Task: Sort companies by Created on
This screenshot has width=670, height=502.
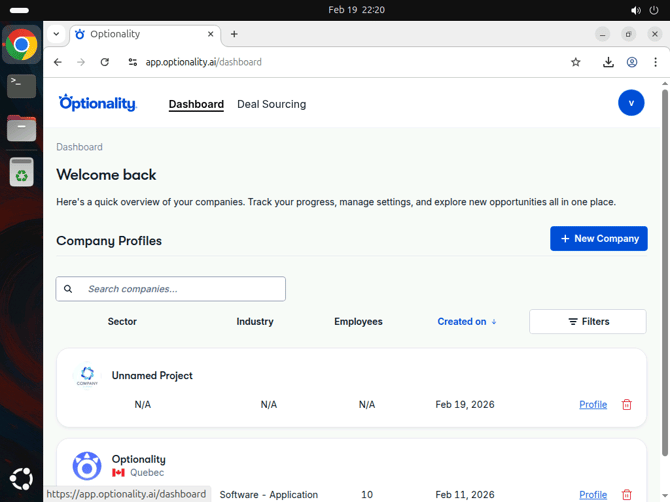Action: (466, 321)
